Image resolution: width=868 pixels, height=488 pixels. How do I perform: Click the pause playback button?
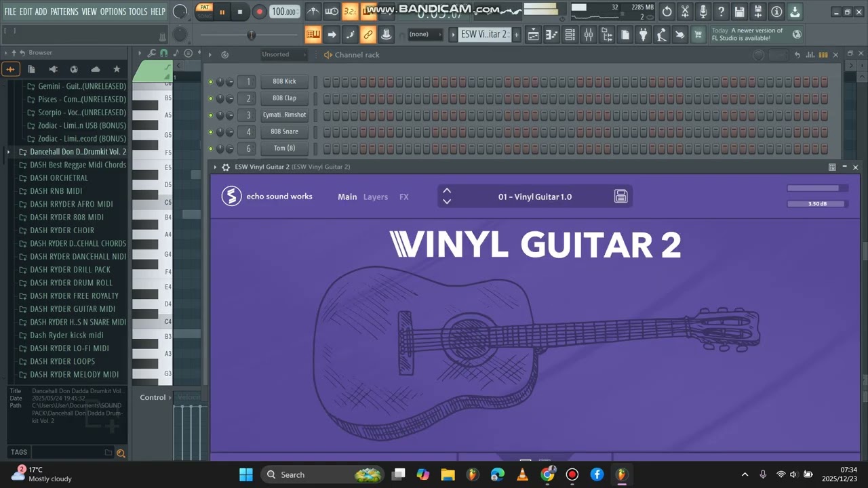(x=222, y=12)
